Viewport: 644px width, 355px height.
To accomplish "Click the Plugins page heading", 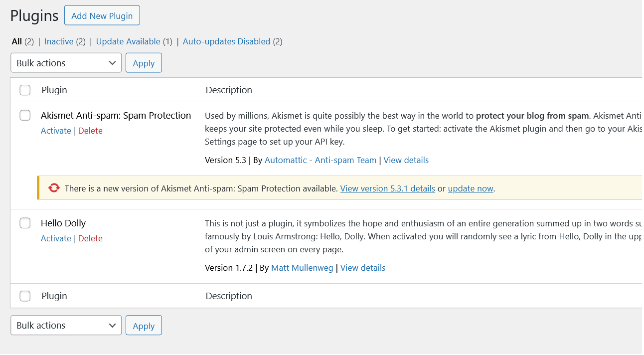I will [x=34, y=15].
